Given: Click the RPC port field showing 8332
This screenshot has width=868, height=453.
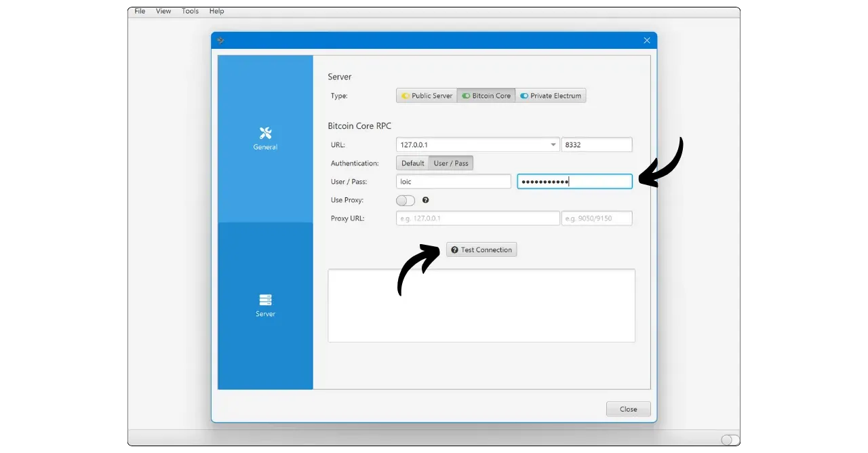Looking at the screenshot, I should point(597,144).
